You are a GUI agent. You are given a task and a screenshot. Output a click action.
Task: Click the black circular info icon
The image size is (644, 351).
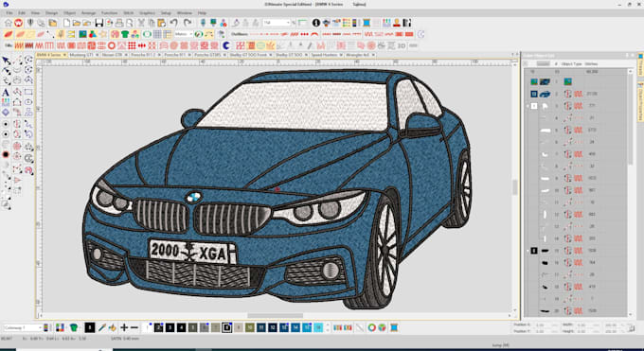(315, 23)
